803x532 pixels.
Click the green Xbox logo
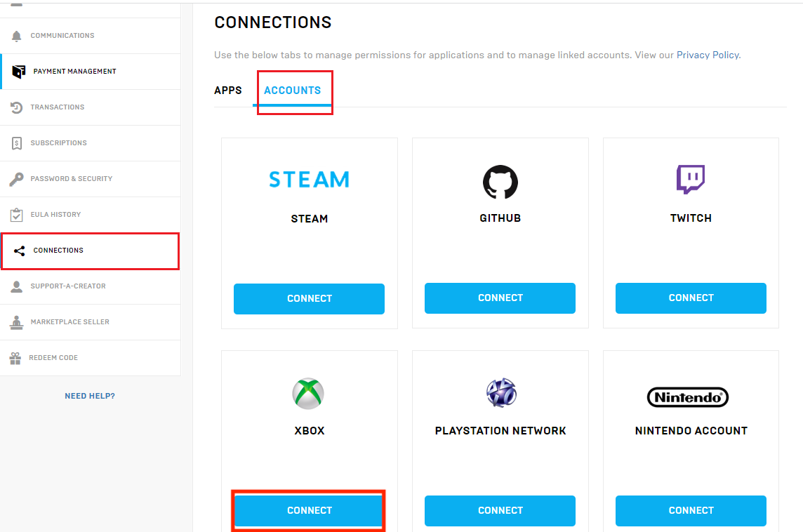[308, 393]
